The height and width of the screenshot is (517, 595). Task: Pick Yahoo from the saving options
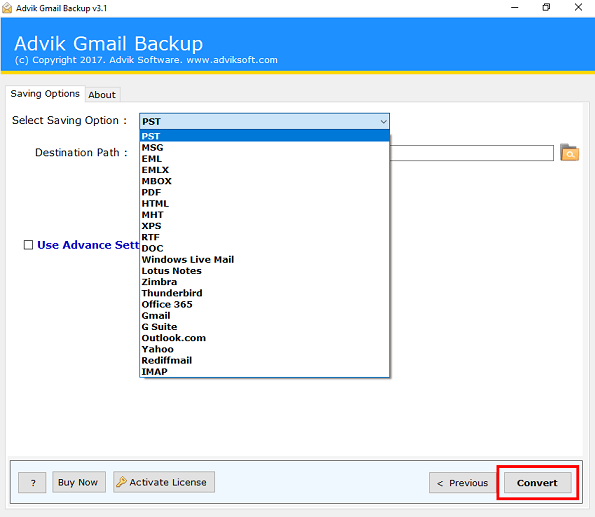click(x=264, y=349)
